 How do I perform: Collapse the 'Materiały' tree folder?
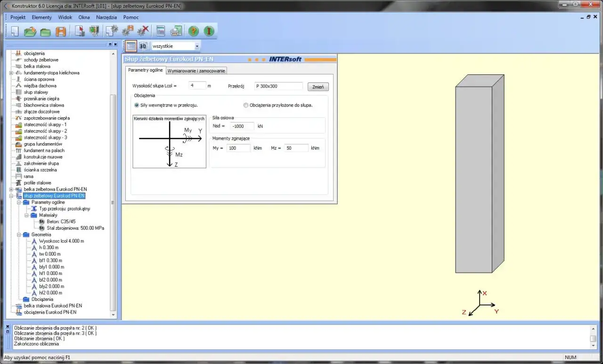pos(27,215)
